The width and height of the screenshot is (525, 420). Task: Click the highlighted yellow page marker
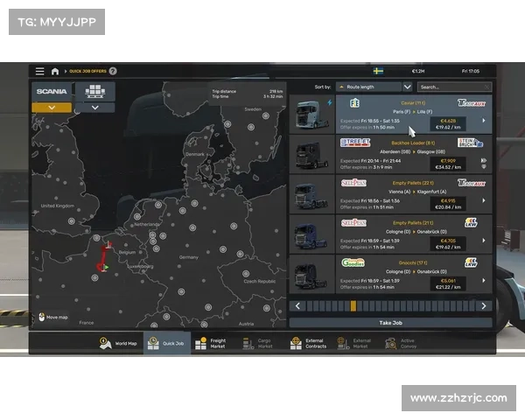coord(353,305)
